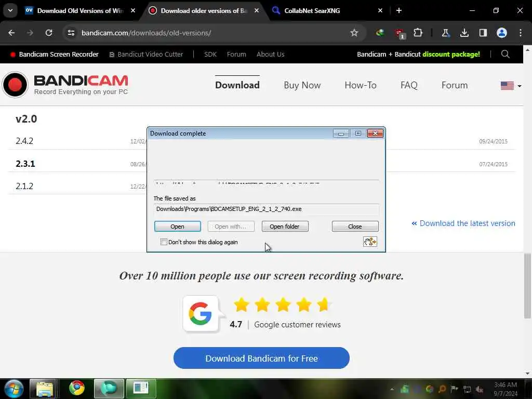Click the address bar URL
The height and width of the screenshot is (399, 532).
(x=146, y=33)
